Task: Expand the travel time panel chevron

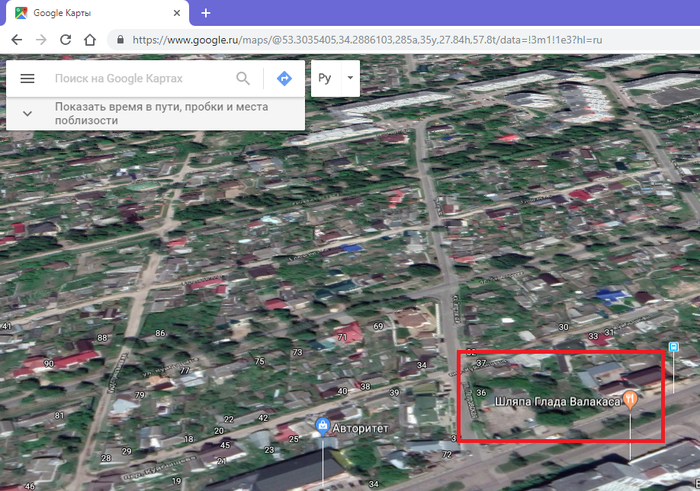Action: [x=27, y=113]
